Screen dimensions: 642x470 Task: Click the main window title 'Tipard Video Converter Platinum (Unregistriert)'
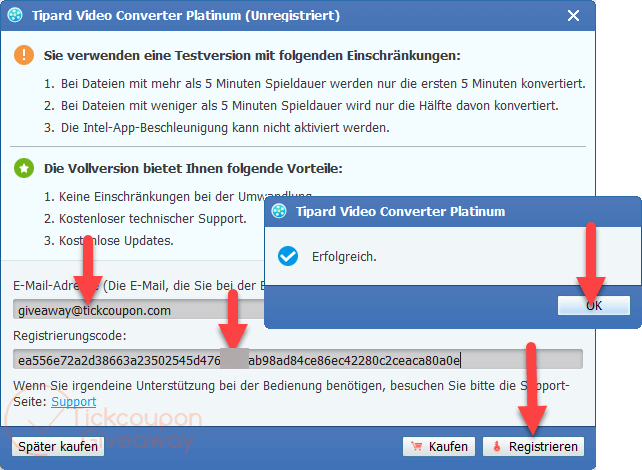coord(186,16)
